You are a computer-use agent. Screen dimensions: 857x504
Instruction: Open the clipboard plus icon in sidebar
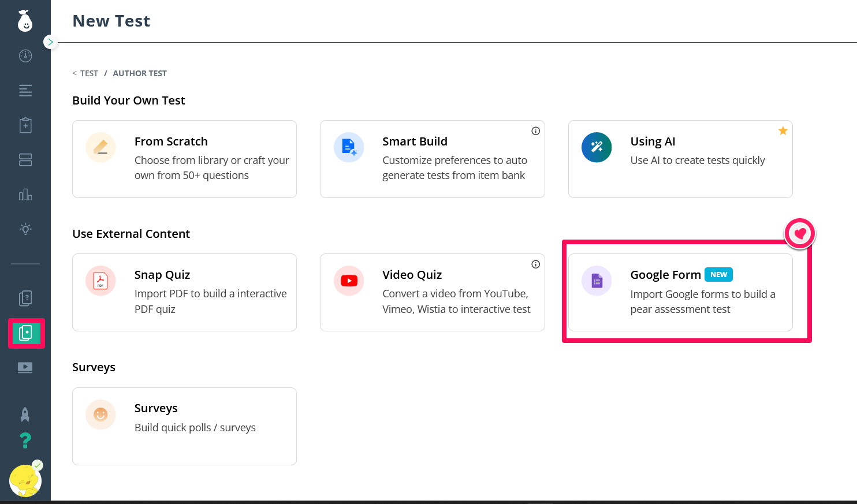coord(25,125)
